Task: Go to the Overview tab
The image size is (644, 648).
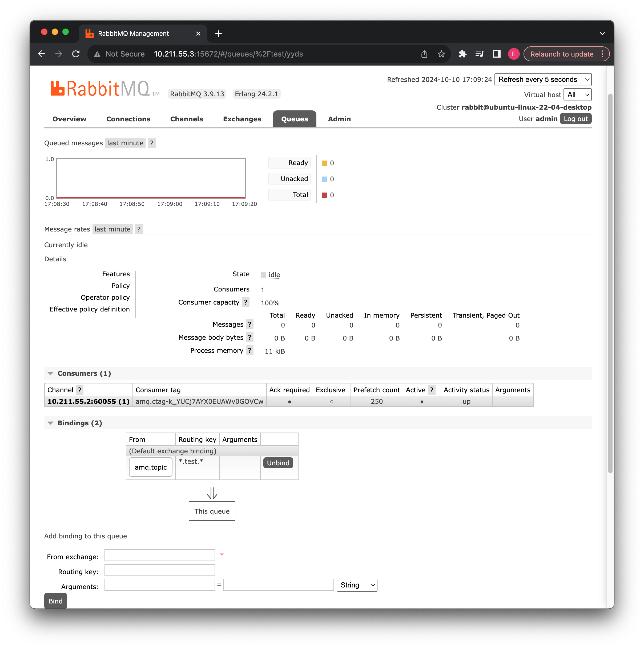Action: point(69,119)
